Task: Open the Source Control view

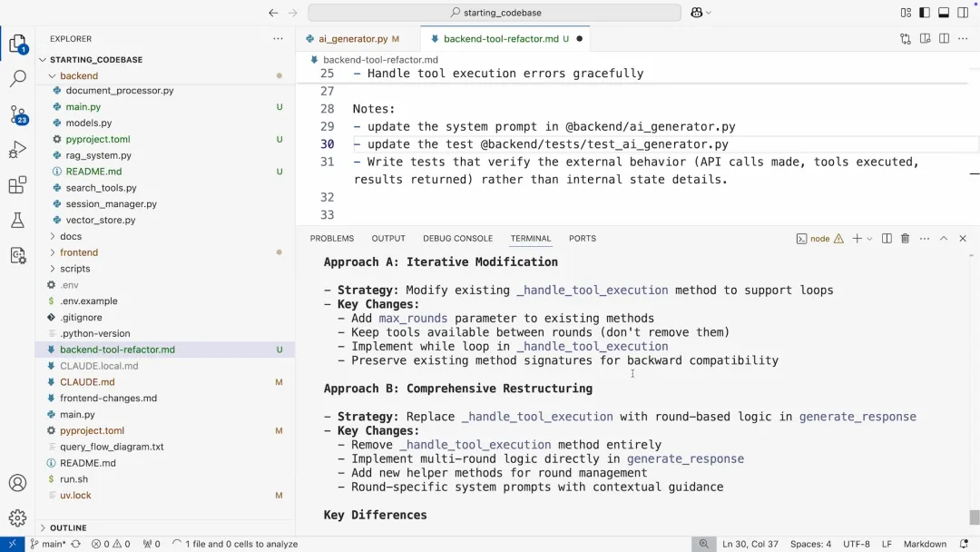Action: tap(17, 114)
